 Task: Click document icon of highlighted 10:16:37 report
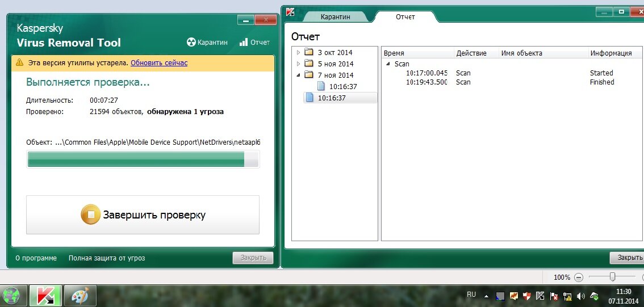click(x=310, y=98)
